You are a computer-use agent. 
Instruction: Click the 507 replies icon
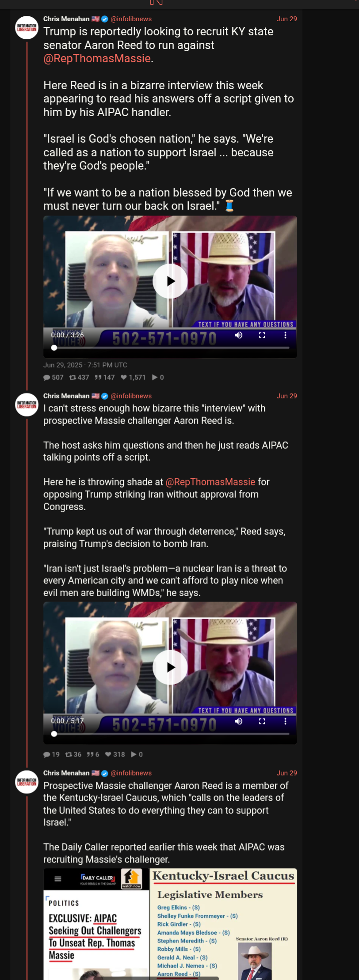(47, 378)
